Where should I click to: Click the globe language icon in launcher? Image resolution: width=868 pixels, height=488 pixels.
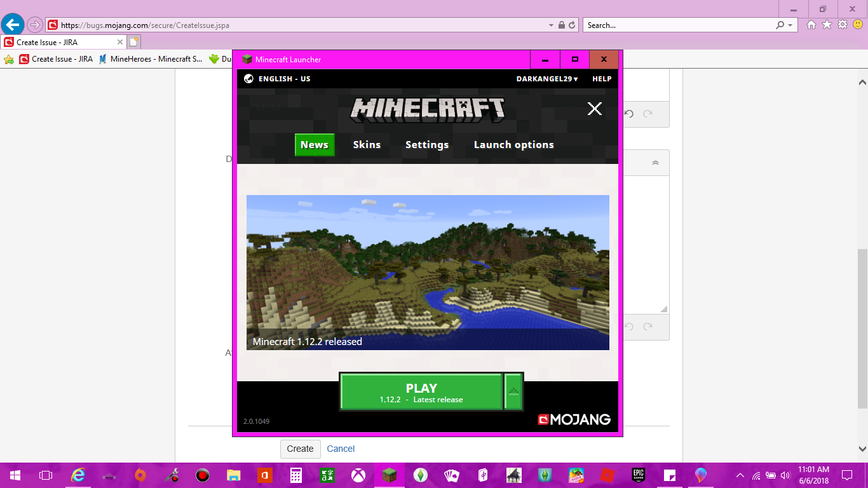click(x=248, y=79)
